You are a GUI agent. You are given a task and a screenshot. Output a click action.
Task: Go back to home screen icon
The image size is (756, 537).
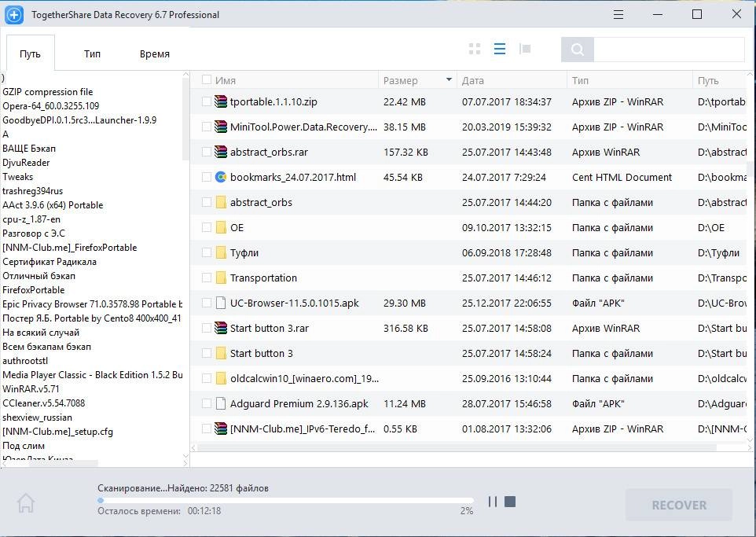coord(26,503)
